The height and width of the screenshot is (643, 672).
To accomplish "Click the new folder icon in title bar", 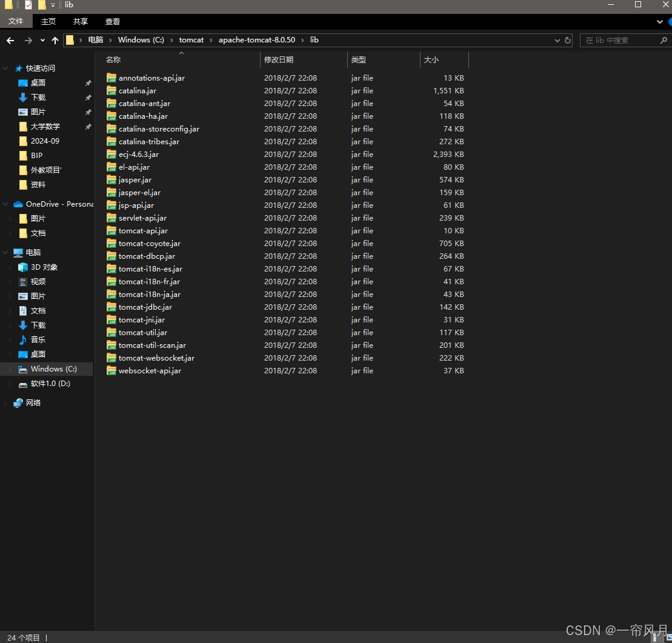I will point(42,5).
